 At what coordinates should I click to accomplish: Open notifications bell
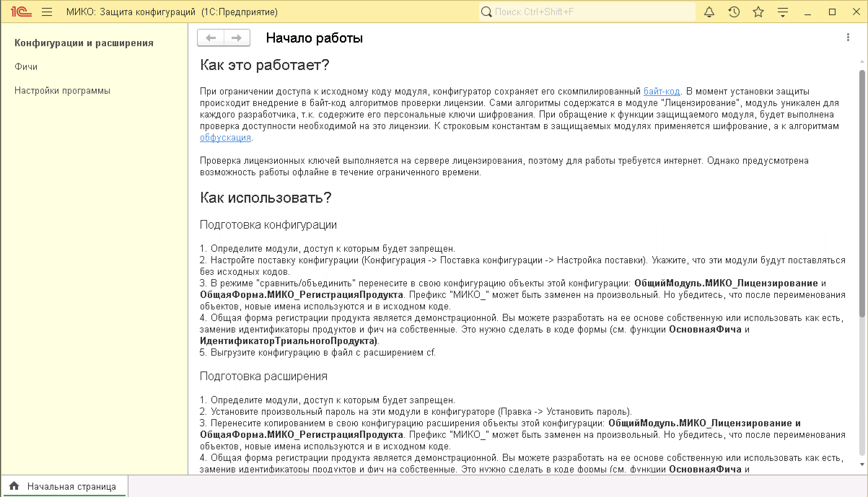pos(709,12)
